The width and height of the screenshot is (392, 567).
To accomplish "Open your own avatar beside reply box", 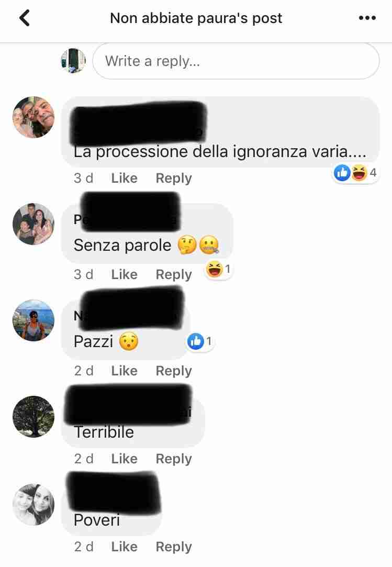I will coord(73,60).
